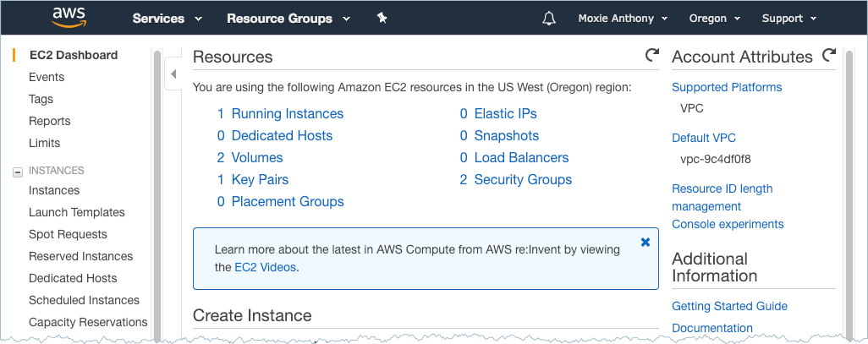Refresh the Account Attributes panel
The width and height of the screenshot is (868, 344).
829,55
